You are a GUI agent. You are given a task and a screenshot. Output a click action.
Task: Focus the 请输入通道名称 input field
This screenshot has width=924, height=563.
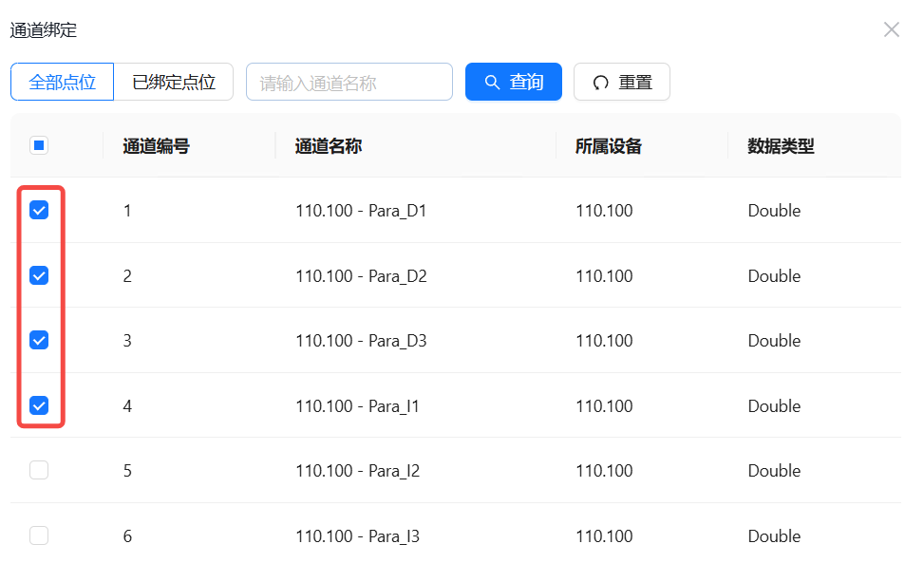[x=349, y=82]
